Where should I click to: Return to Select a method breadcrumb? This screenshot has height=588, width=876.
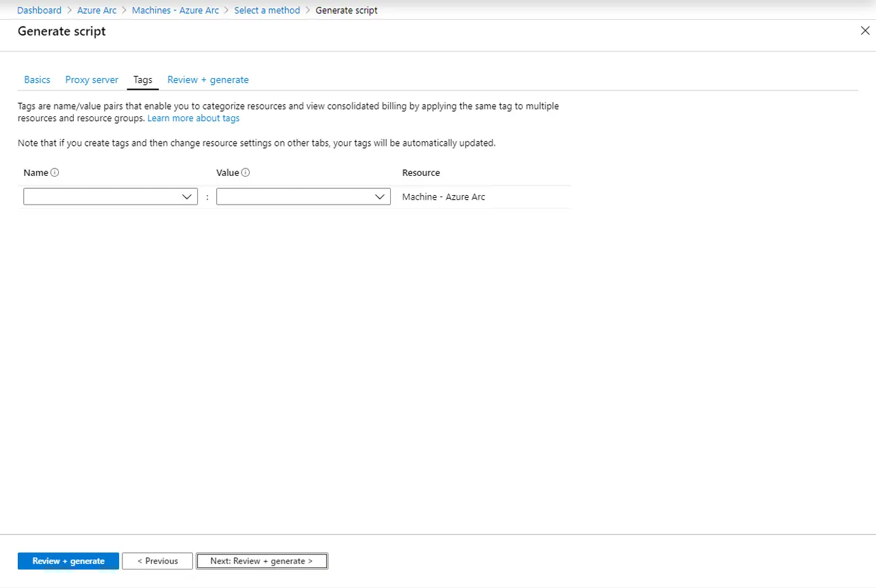(267, 10)
